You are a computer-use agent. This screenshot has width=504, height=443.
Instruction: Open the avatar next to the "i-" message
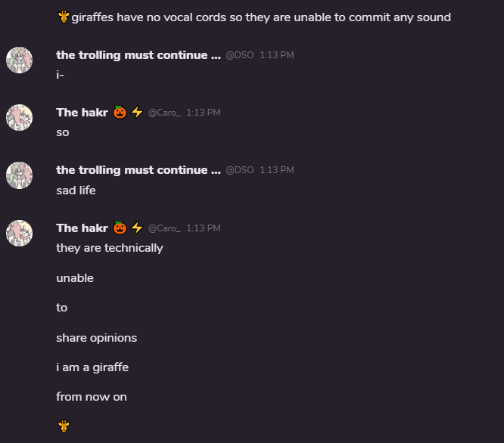pos(20,60)
